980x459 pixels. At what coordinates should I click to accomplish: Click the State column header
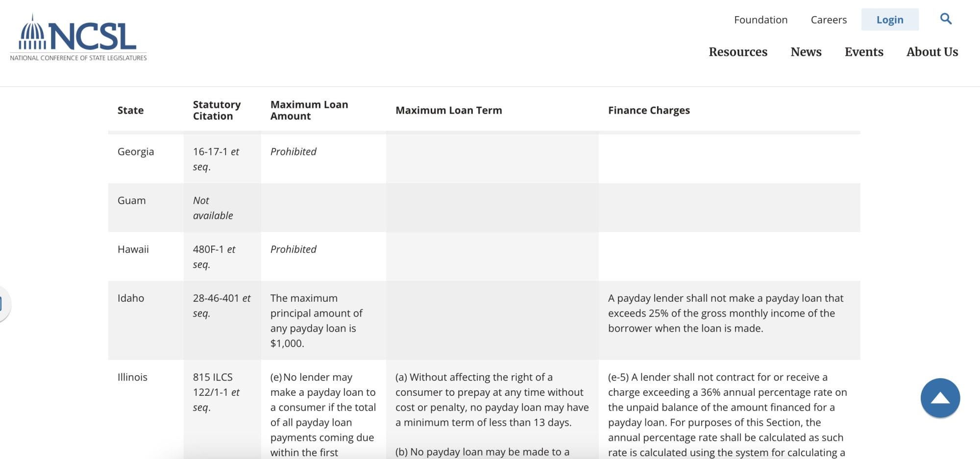(x=130, y=110)
